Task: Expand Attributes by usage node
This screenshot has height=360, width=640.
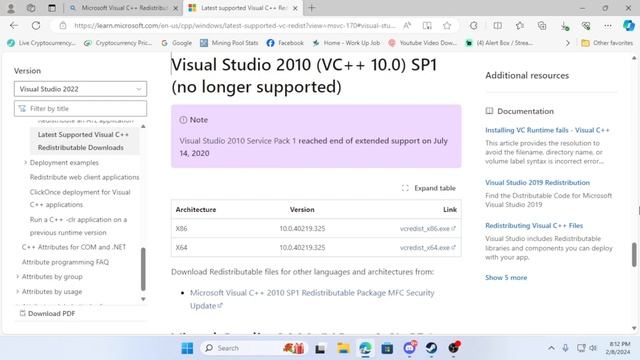Action: pyautogui.click(x=18, y=291)
